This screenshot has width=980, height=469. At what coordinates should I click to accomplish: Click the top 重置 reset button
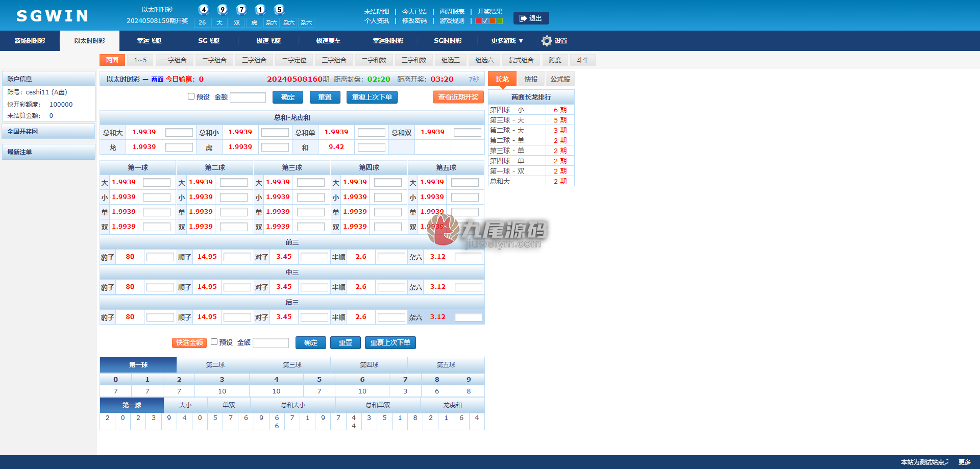pos(325,97)
